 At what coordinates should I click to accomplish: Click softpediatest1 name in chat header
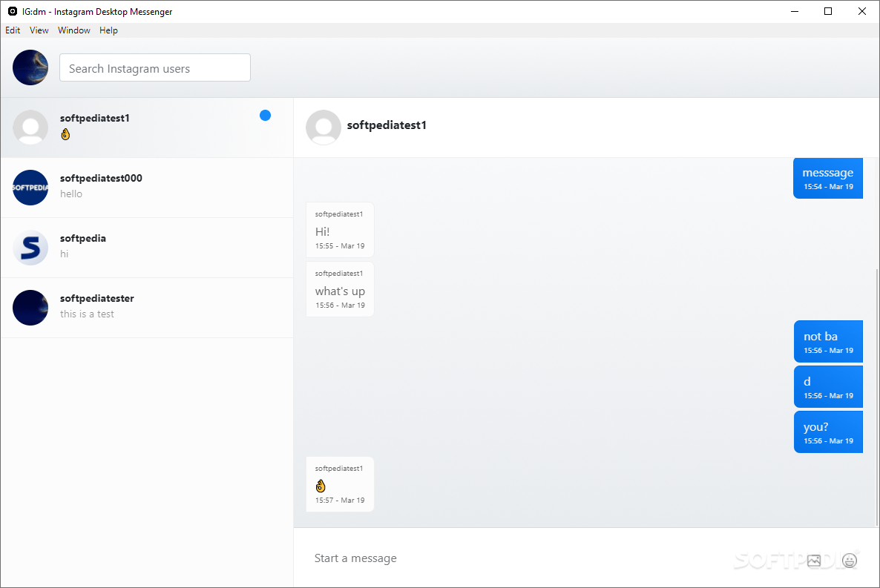[x=387, y=125]
